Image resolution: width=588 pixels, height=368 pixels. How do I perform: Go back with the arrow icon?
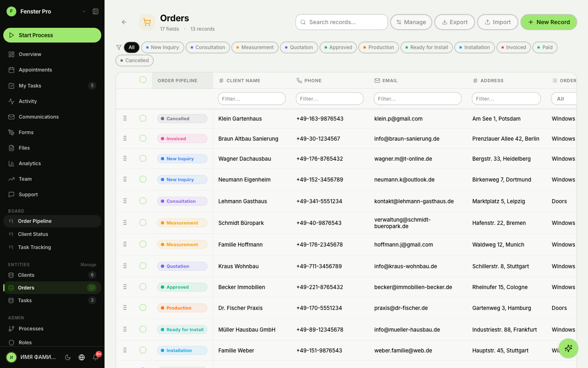point(124,22)
